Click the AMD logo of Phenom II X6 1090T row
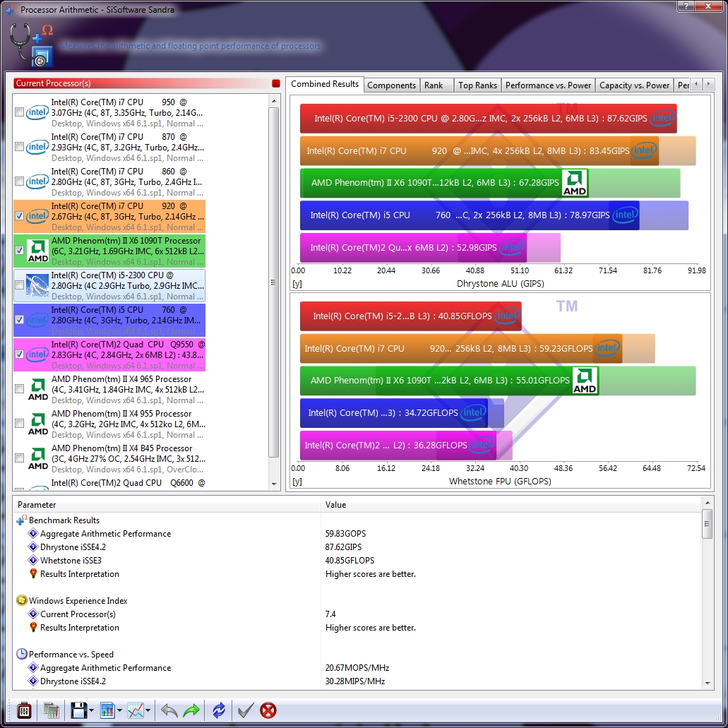 pyautogui.click(x=37, y=251)
